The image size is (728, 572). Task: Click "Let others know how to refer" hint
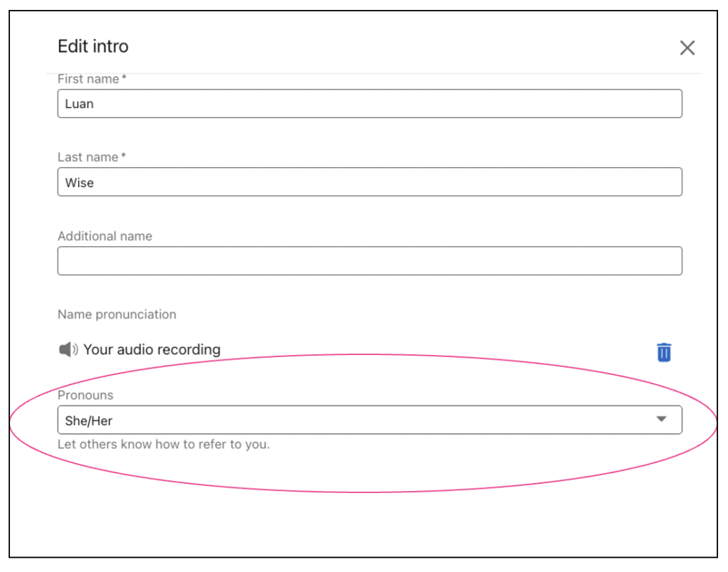pos(164,444)
